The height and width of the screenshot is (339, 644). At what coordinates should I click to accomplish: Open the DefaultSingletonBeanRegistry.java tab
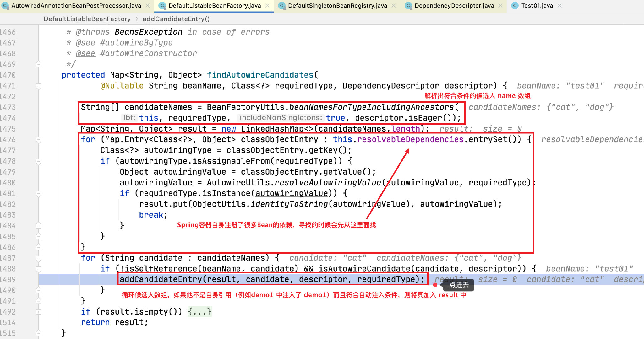(x=337, y=6)
